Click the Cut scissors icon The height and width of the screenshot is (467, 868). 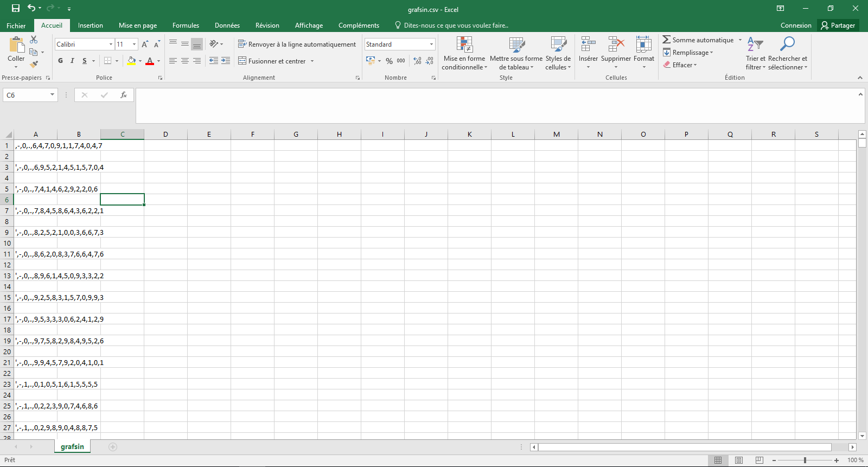34,40
